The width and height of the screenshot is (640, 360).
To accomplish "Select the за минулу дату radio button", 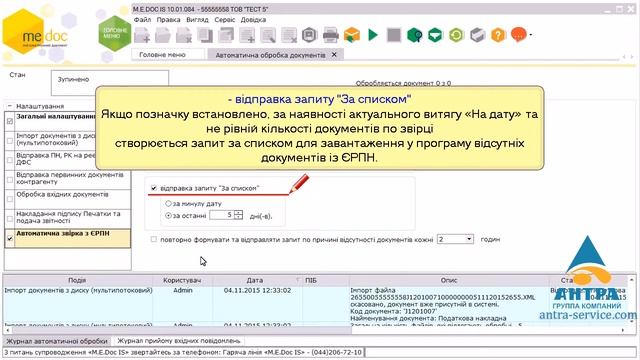I will [168, 203].
